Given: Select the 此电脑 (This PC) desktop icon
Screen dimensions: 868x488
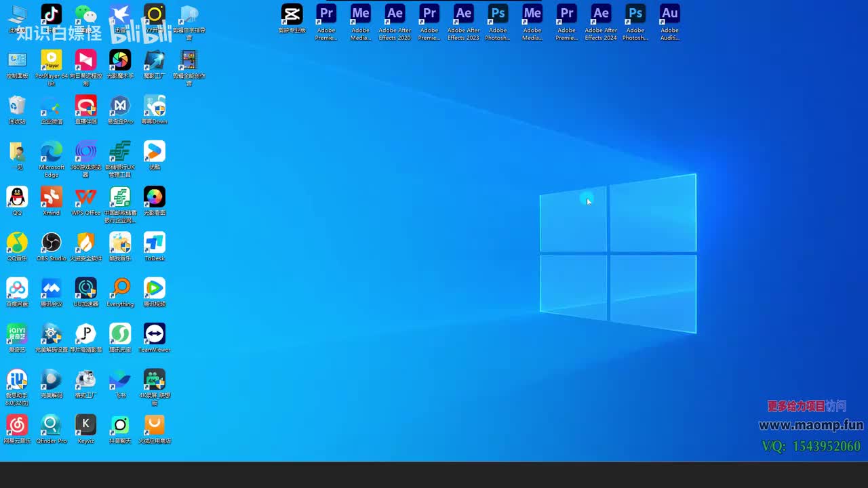Looking at the screenshot, I should (x=17, y=14).
